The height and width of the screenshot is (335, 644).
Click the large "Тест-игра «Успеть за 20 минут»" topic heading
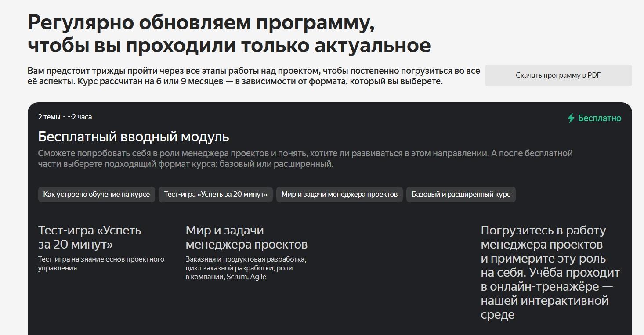coord(90,237)
